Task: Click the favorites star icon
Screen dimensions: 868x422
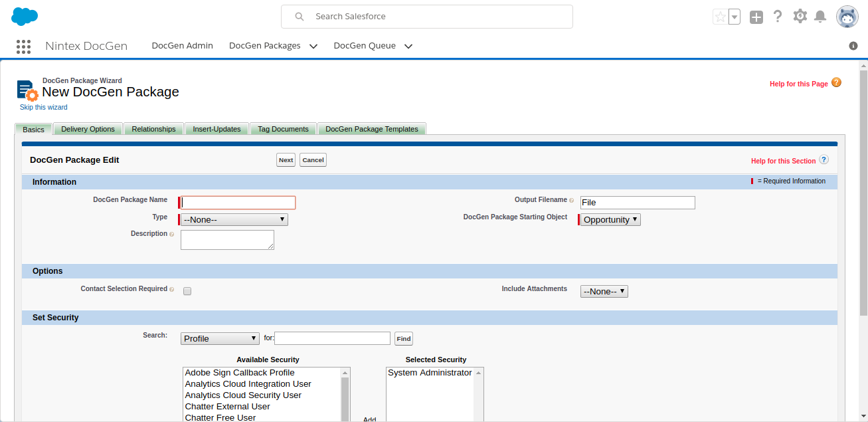Action: point(720,17)
